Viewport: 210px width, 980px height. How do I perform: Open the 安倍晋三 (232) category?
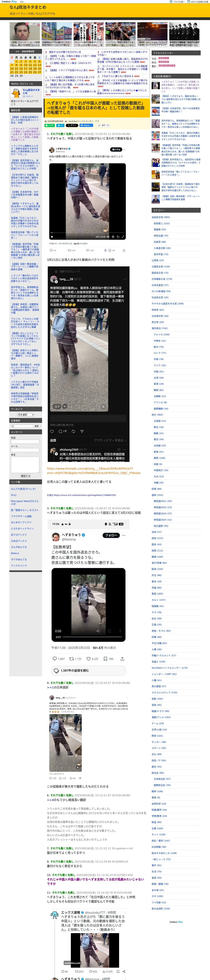[162, 223]
